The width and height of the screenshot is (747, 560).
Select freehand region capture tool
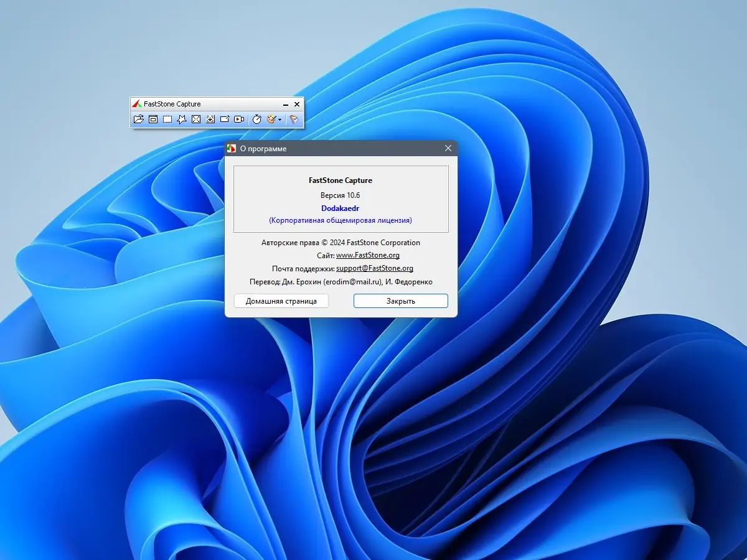[182, 119]
